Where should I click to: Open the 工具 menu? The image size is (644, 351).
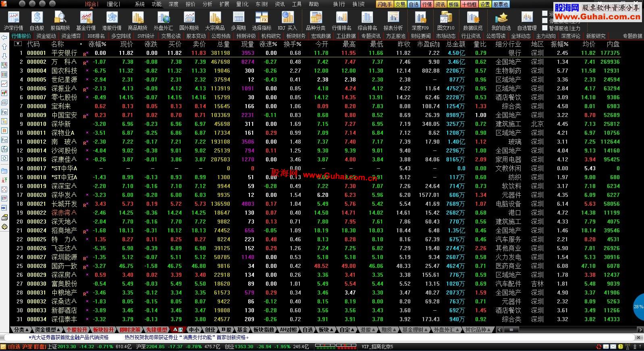[x=297, y=4]
